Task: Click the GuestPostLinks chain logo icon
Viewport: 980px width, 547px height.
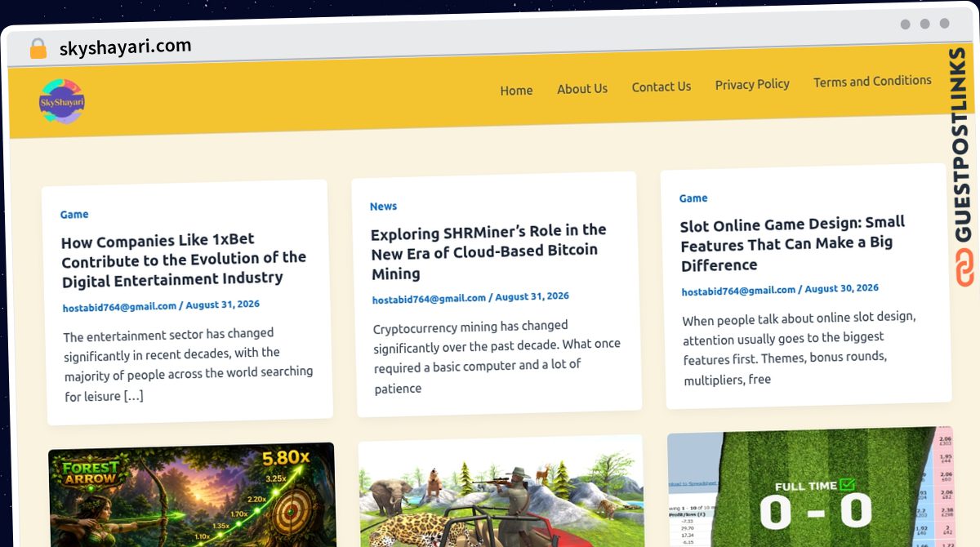Action: 965,269
